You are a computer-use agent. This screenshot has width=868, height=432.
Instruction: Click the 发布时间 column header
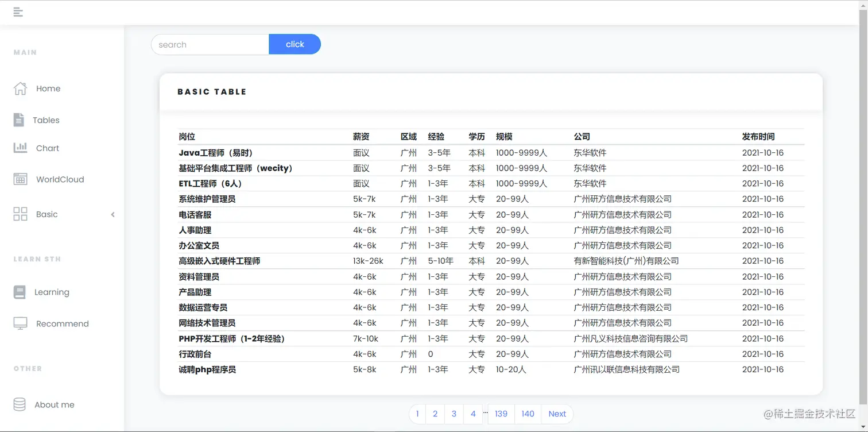pos(758,137)
